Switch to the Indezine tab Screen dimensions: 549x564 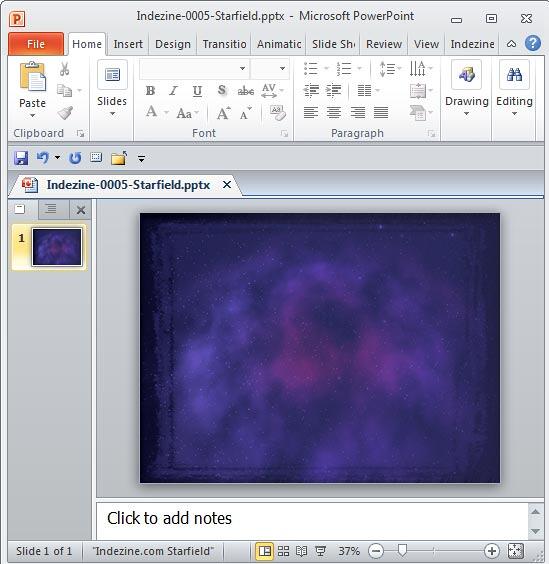pyautogui.click(x=472, y=44)
